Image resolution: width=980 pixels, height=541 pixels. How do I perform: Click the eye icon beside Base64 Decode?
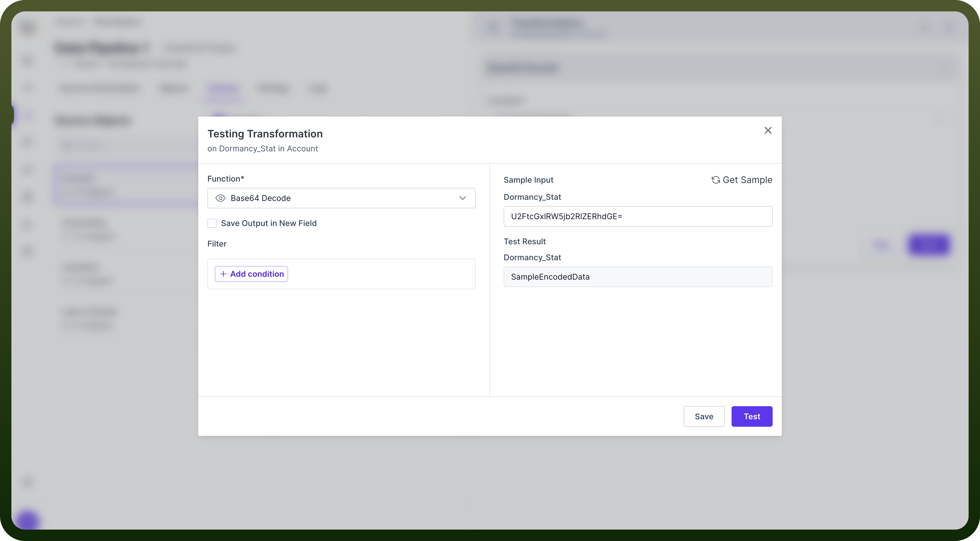point(220,198)
